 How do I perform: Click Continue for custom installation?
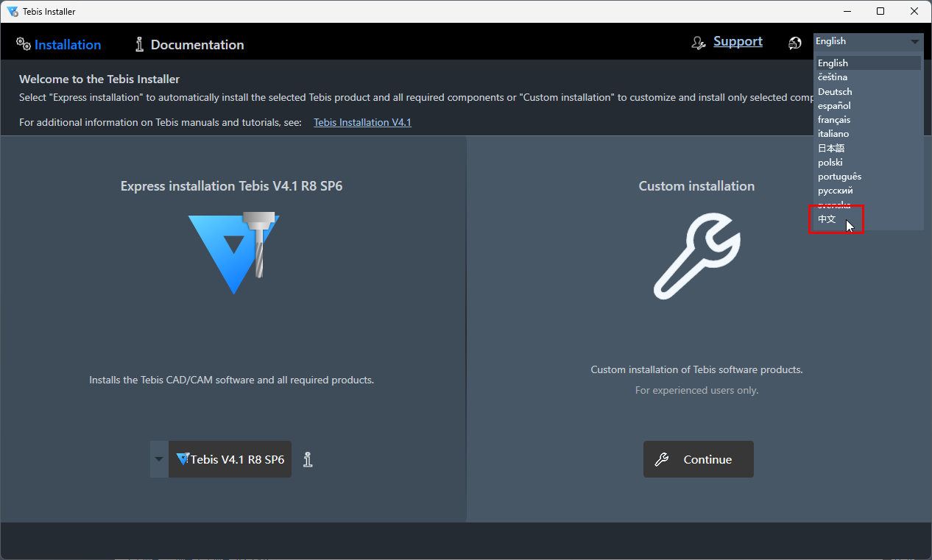(x=698, y=459)
